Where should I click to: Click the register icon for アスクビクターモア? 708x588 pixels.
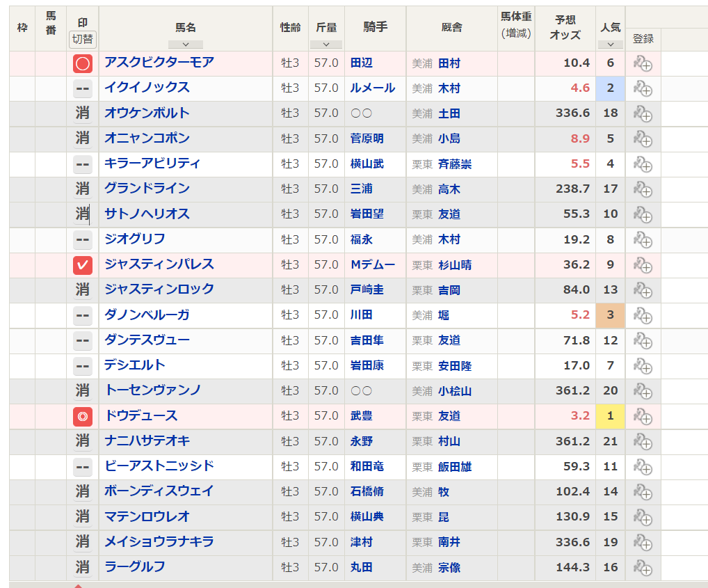[642, 64]
